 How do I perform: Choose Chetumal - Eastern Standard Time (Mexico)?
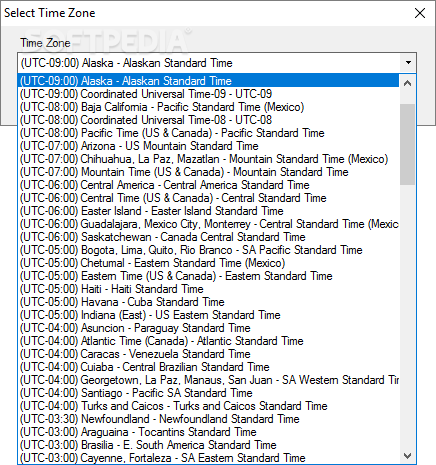pos(209,263)
